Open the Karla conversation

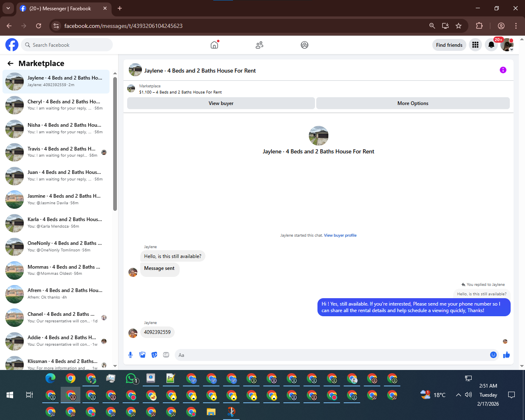56,223
